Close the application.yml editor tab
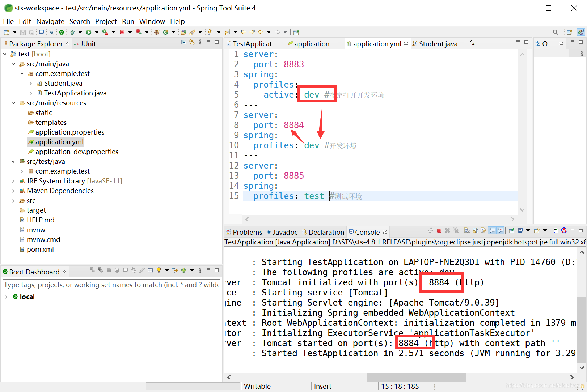This screenshot has height=392, width=587. 406,43
